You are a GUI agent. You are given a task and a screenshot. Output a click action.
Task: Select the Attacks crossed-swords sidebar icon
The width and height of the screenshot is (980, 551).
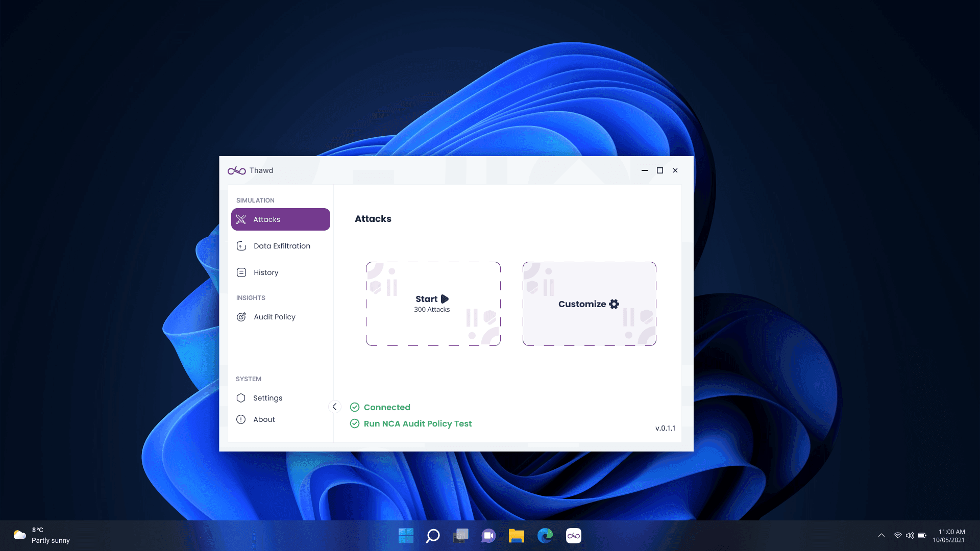[241, 219]
